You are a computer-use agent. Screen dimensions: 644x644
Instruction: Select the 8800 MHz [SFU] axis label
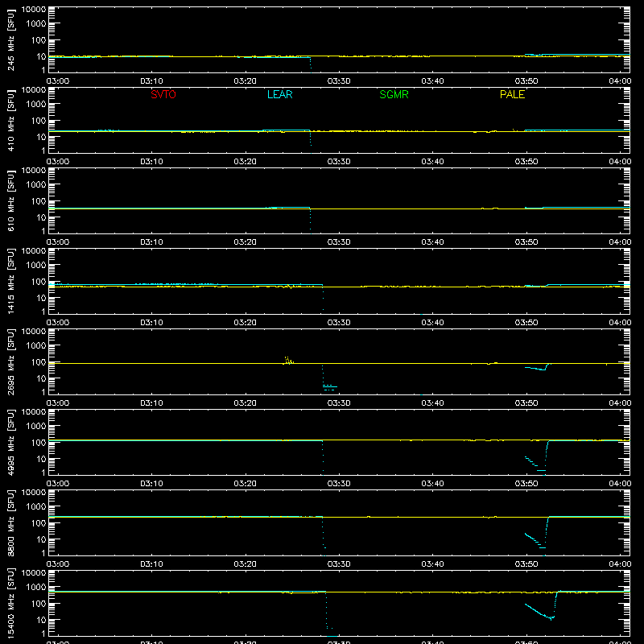coord(11,522)
